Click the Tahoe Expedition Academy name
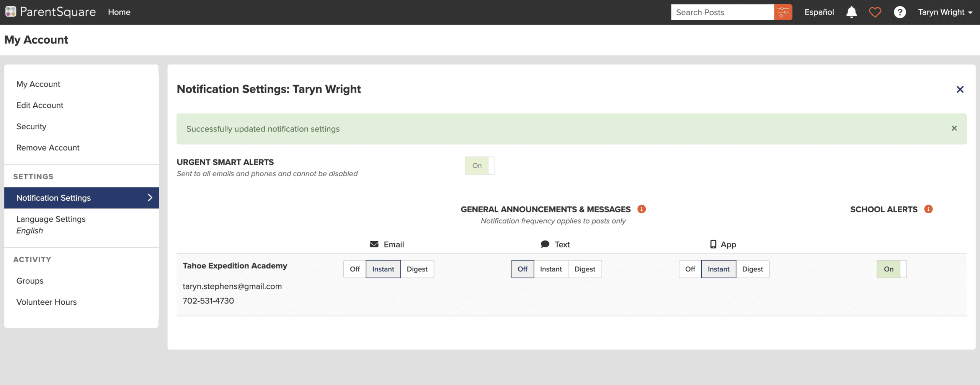 click(x=235, y=266)
